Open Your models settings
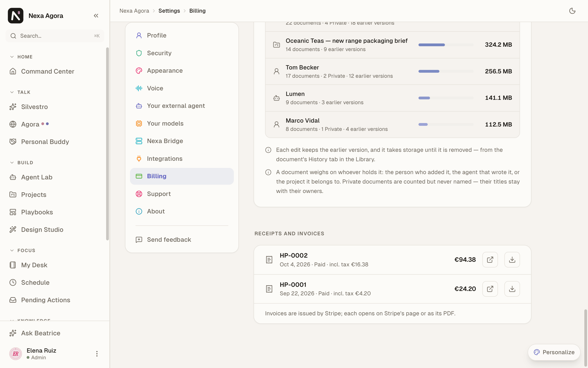This screenshot has width=588, height=368. 182,124
